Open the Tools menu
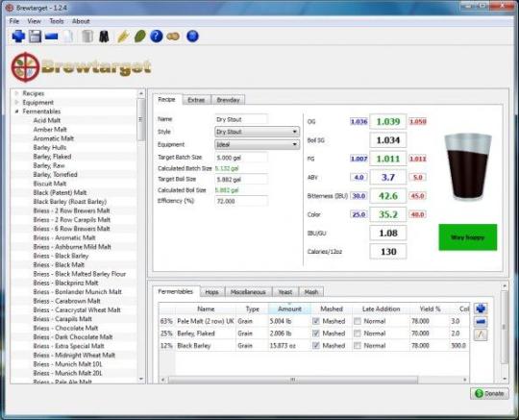This screenshot has height=420, width=519. [x=57, y=21]
